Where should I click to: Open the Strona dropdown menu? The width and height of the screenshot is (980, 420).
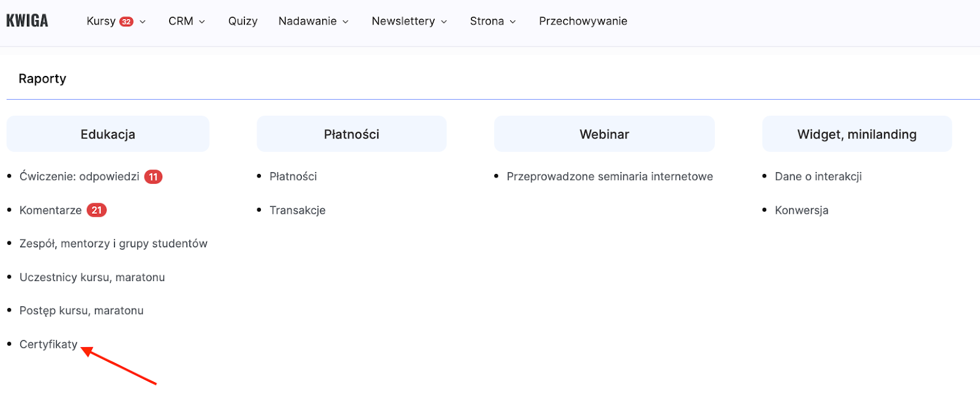tap(492, 21)
